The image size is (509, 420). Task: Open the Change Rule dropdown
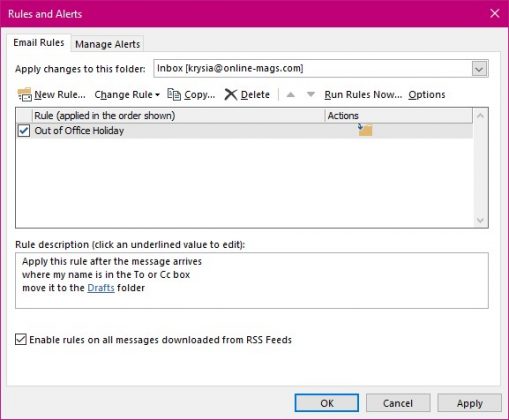click(x=127, y=95)
